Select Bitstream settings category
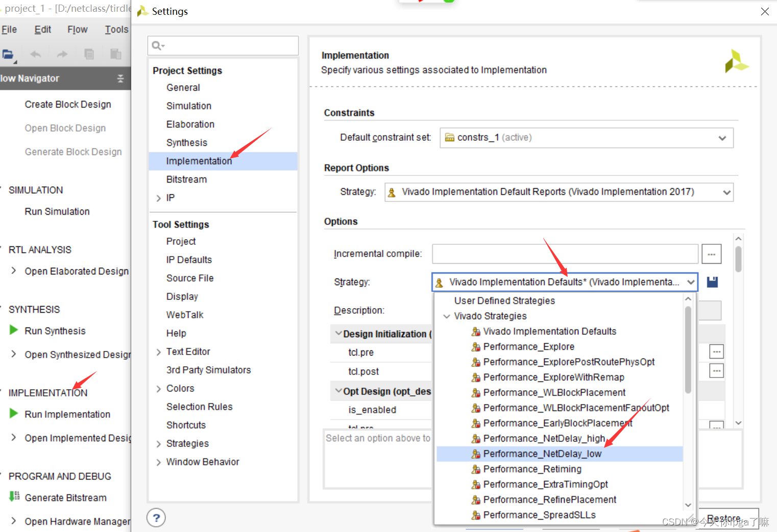The height and width of the screenshot is (532, 777). point(186,180)
